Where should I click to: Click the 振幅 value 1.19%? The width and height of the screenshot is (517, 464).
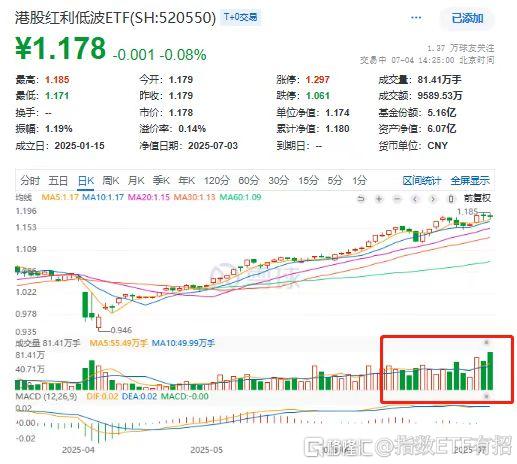[x=59, y=129]
